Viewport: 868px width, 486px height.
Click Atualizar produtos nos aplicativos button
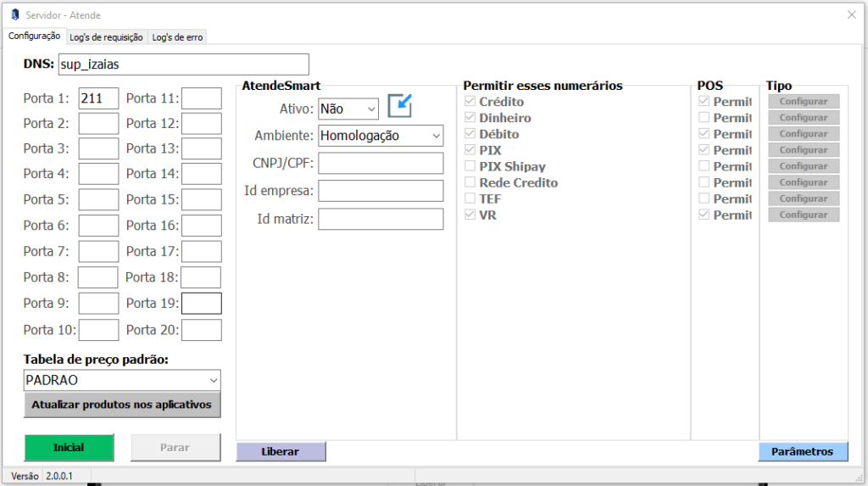click(122, 405)
